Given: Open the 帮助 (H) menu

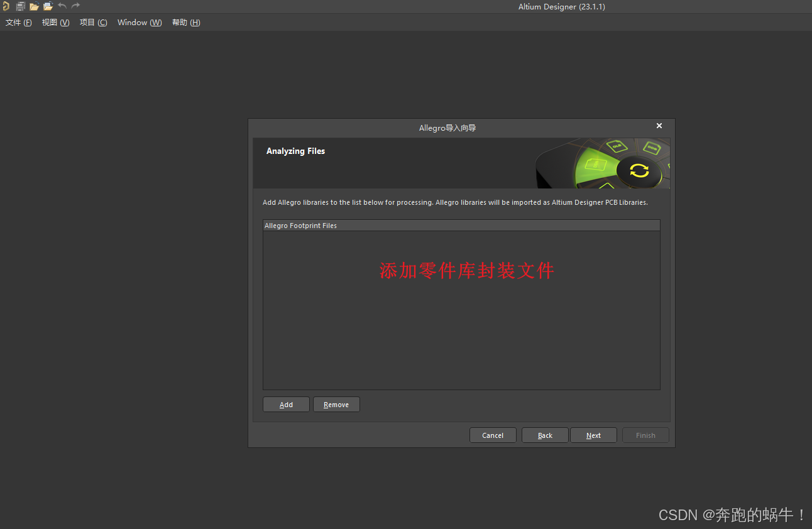Looking at the screenshot, I should click(186, 23).
